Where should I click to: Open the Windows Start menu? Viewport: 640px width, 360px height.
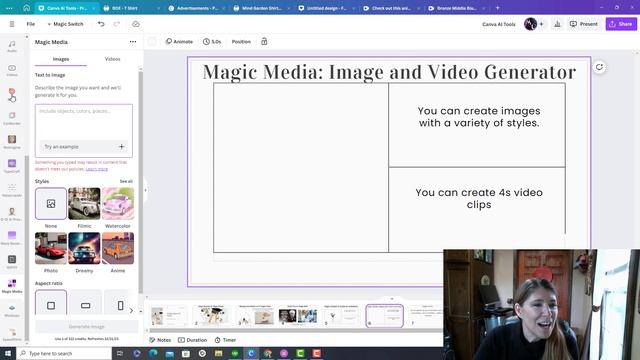click(8, 353)
